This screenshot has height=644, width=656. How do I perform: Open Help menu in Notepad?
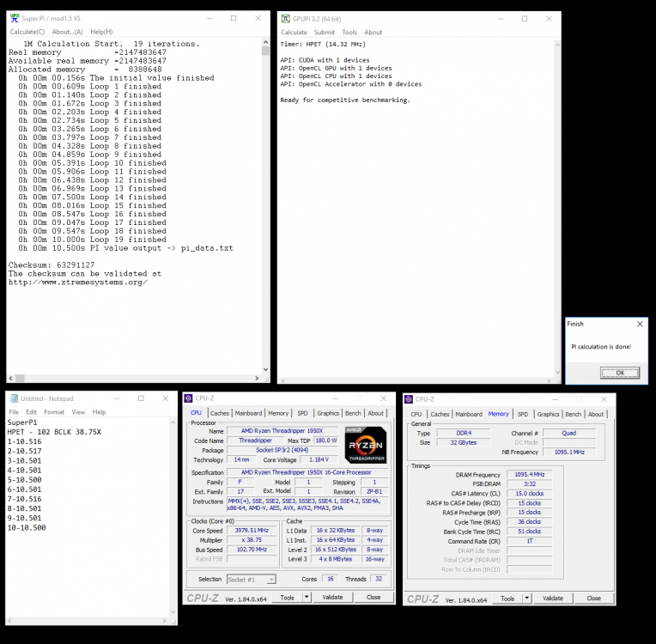click(x=99, y=412)
